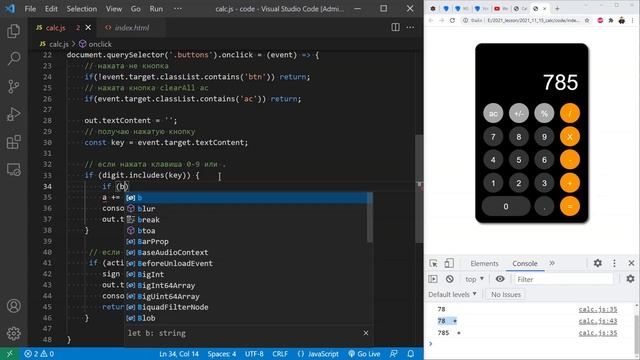
Task: Bookmark the page with star icon
Action: click(x=587, y=20)
